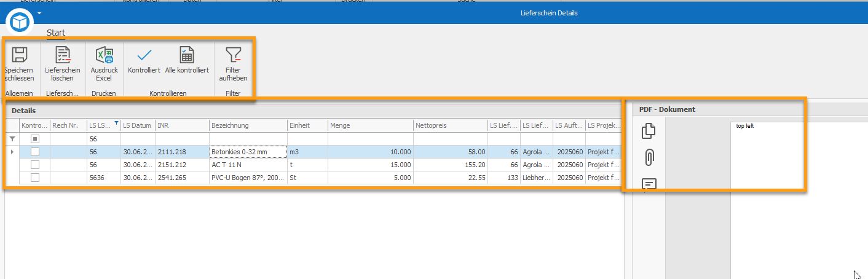Check Kontrolliert box for PVC-U Bogen row
Image resolution: width=868 pixels, height=279 pixels.
pyautogui.click(x=35, y=178)
